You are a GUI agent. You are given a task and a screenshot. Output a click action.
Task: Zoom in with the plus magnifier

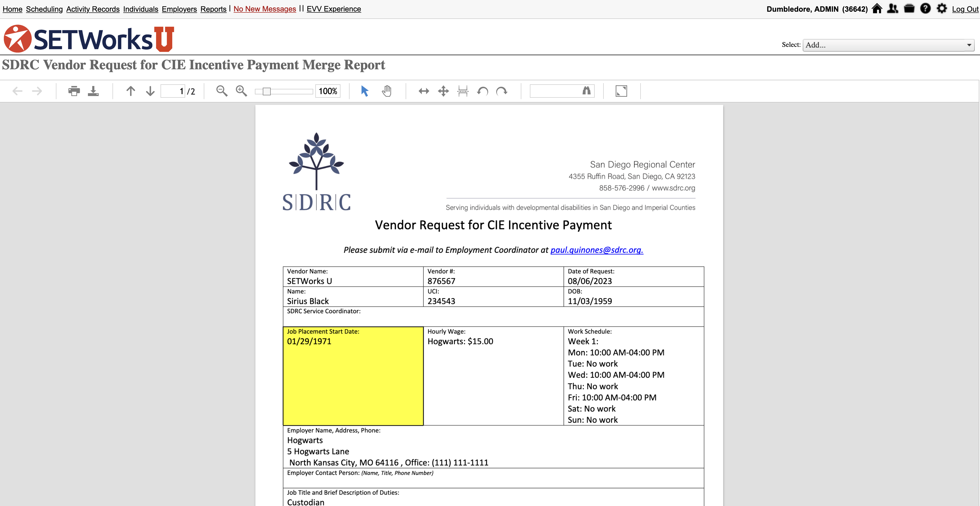[x=241, y=91]
